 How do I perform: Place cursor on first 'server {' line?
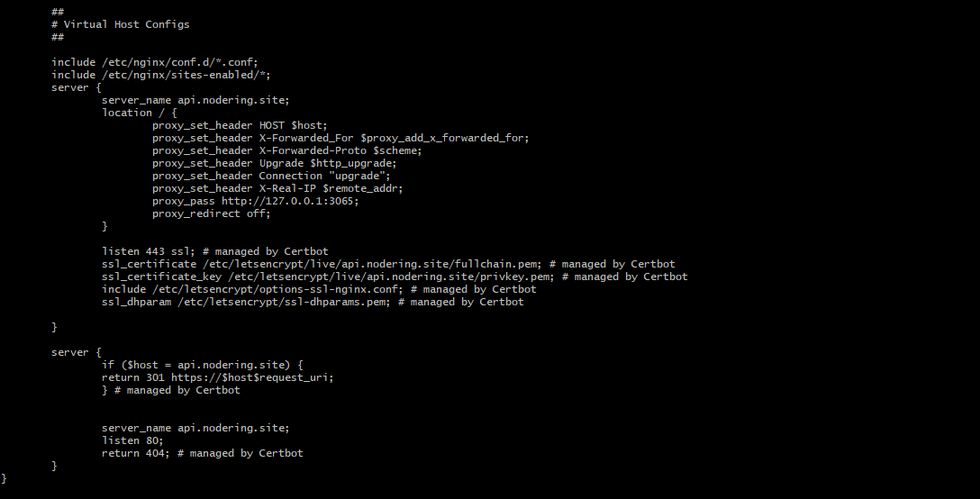(x=77, y=87)
